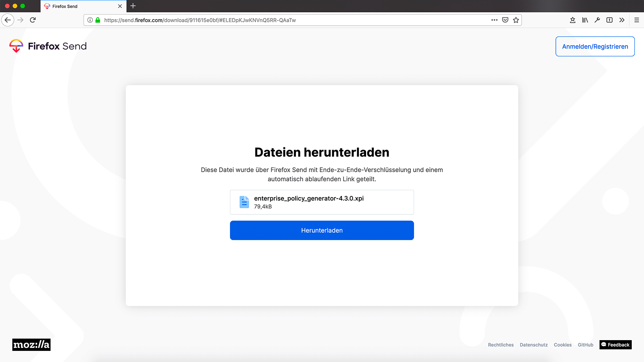
Task: Save page to Pocket icon
Action: click(505, 20)
